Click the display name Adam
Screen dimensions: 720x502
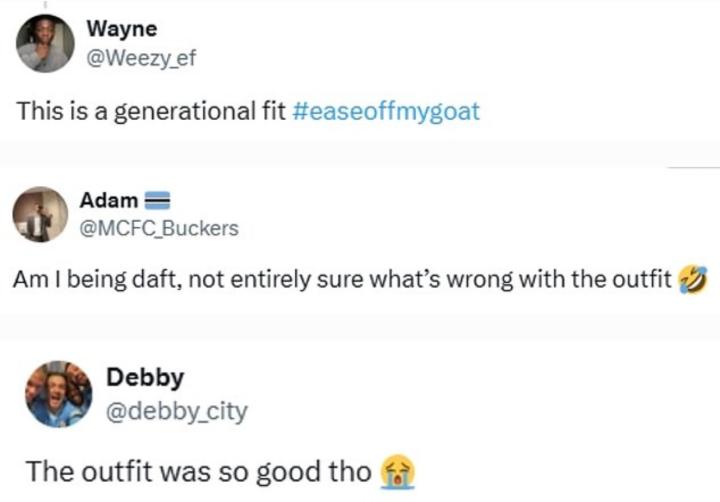click(x=115, y=202)
